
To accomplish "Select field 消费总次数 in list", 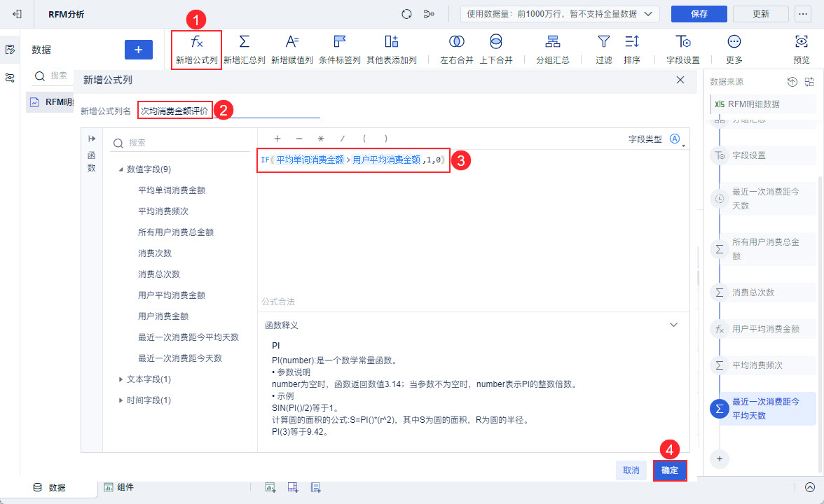I will tap(158, 274).
